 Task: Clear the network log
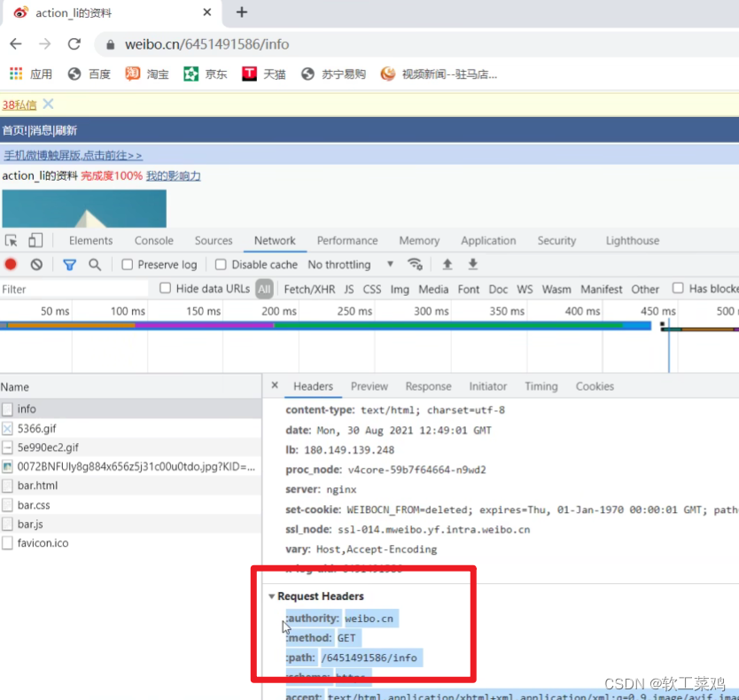tap(36, 264)
